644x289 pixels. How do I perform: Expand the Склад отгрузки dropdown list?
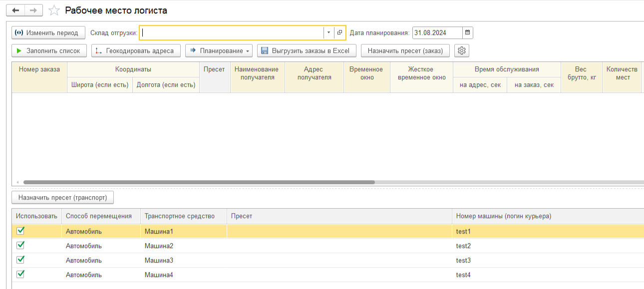328,32
